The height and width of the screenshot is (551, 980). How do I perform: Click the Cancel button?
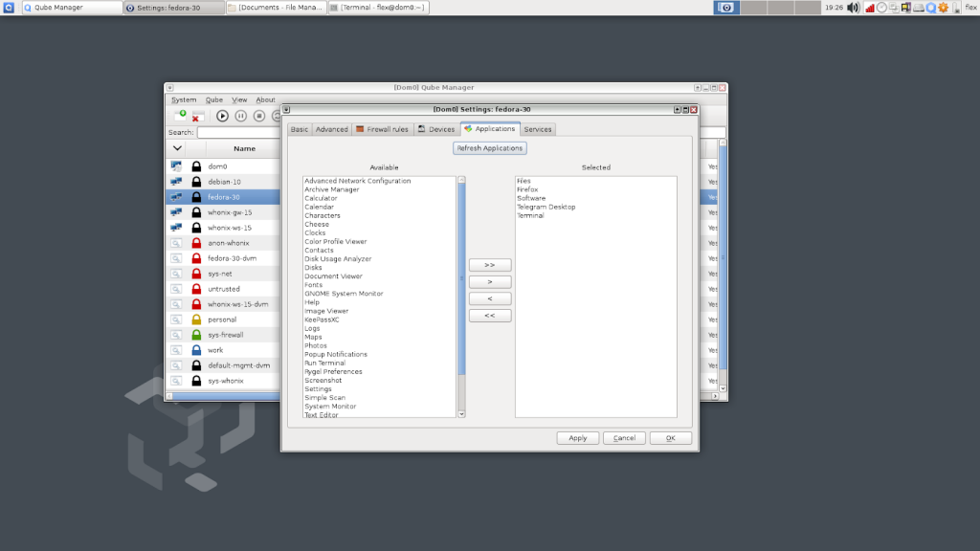pyautogui.click(x=624, y=438)
